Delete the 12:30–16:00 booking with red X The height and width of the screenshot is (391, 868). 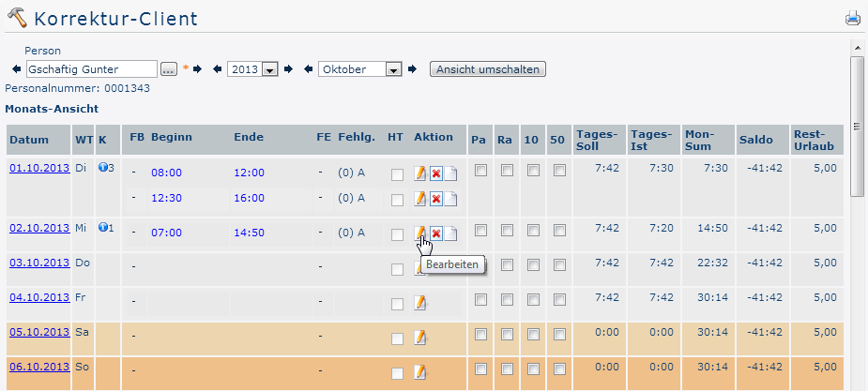click(x=435, y=198)
